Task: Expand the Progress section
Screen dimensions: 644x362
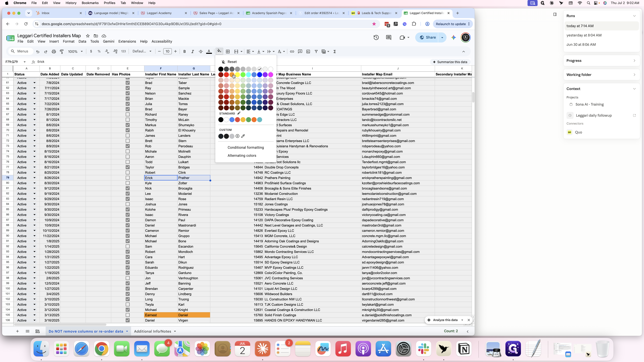Action: click(x=601, y=61)
